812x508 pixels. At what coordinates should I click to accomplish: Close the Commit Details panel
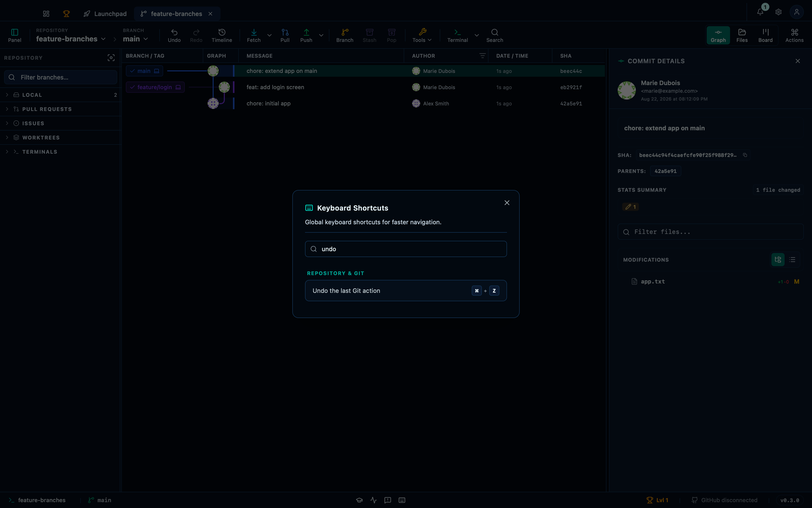pos(798,61)
